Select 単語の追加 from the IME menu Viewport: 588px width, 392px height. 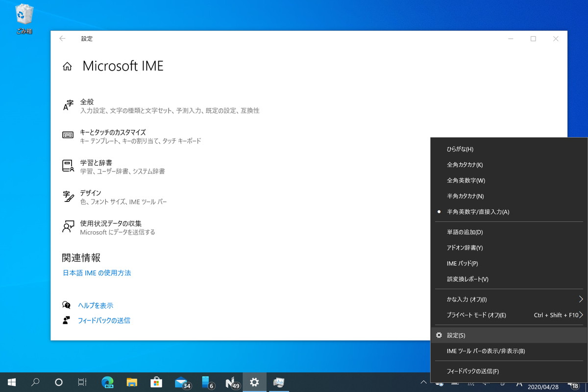(461, 232)
